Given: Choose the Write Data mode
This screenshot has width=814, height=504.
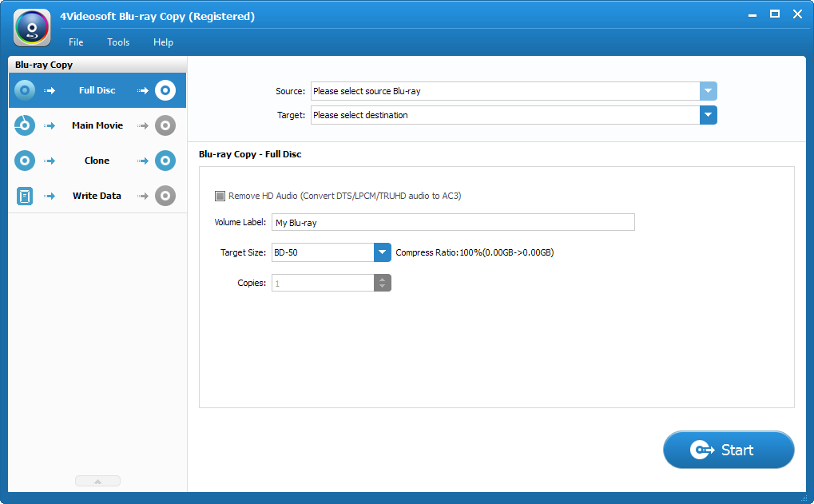Looking at the screenshot, I should [97, 196].
